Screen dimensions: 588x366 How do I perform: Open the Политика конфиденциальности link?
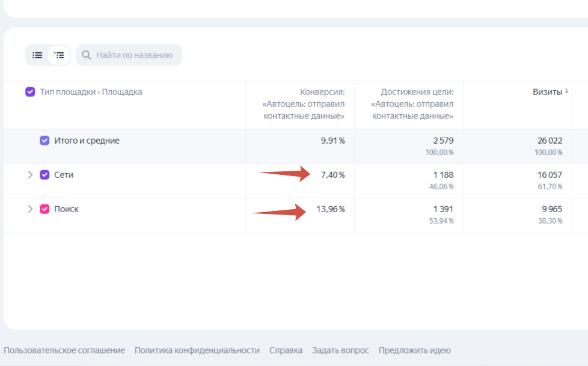[197, 350]
